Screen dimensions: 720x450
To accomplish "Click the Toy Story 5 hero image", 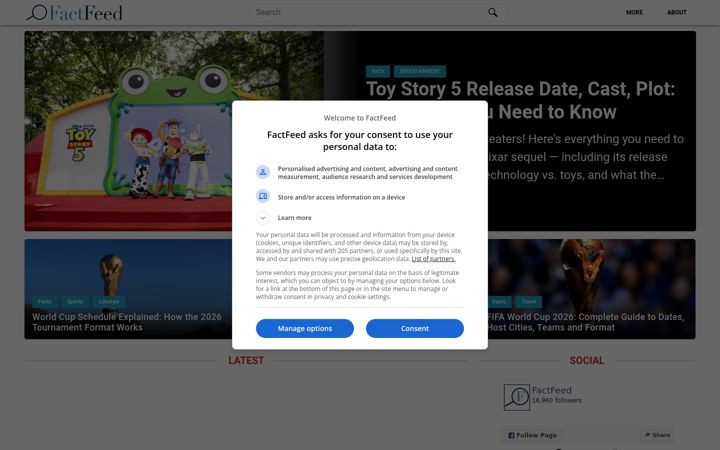I will 174,131.
